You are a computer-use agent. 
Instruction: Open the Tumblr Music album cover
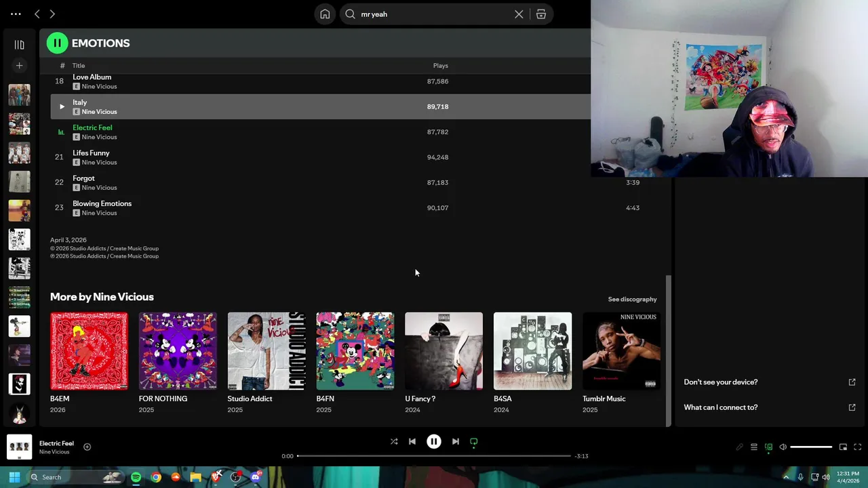(621, 351)
